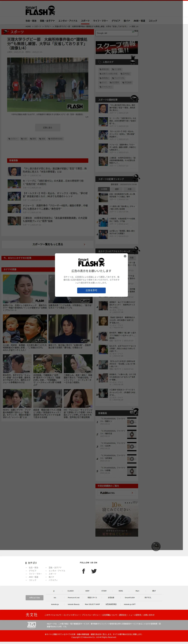The width and height of the screenshot is (188, 644).
Task: Switch ranking to the 週間 tab
Action: pyautogui.click(x=117, y=189)
